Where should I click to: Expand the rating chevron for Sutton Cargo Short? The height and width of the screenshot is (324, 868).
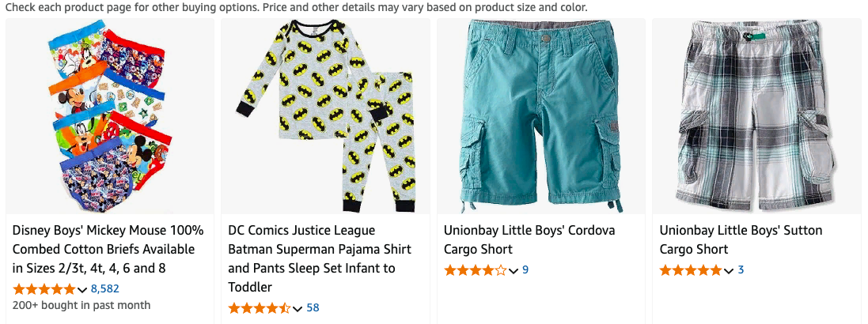[x=729, y=270]
